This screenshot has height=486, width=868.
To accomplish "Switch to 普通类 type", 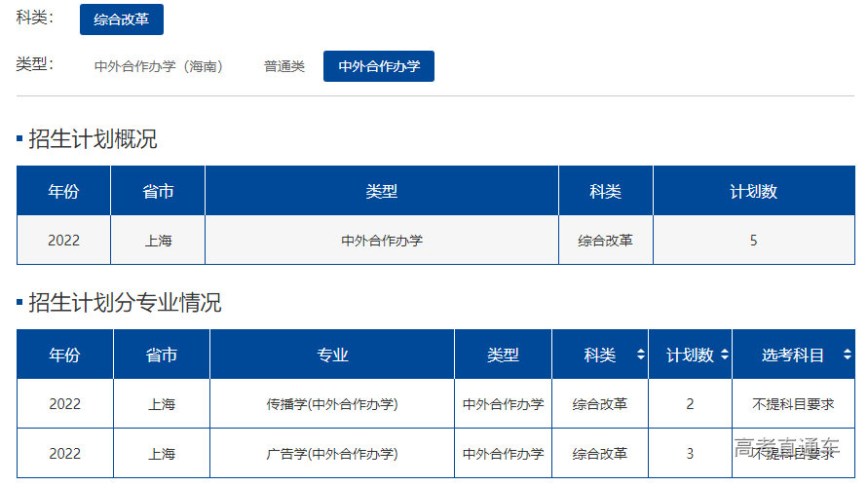I will [x=284, y=66].
